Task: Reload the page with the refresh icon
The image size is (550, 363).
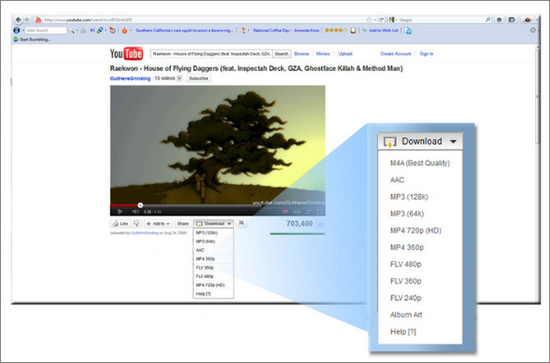Action: point(381,20)
